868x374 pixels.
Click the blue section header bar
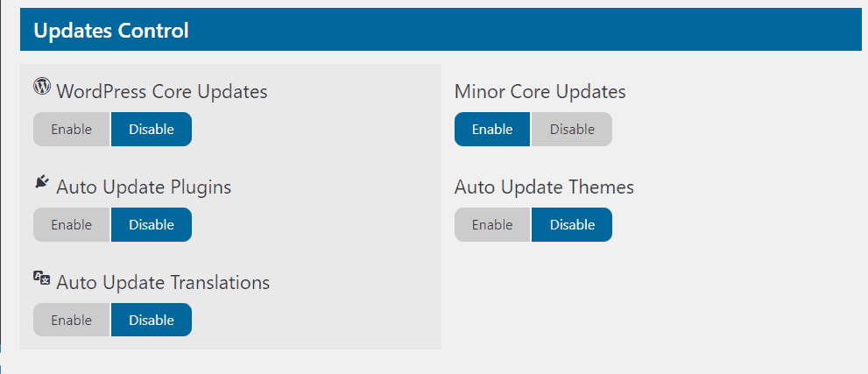[x=526, y=31]
